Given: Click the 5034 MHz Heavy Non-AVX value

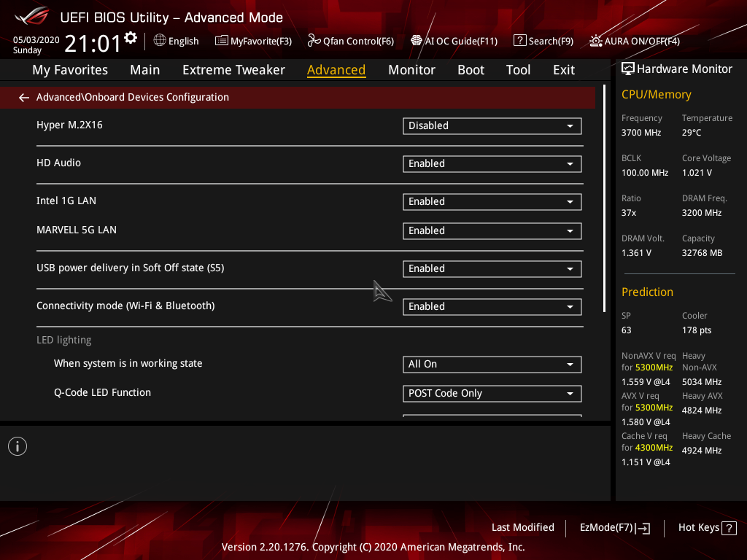Looking at the screenshot, I should pos(701,382).
